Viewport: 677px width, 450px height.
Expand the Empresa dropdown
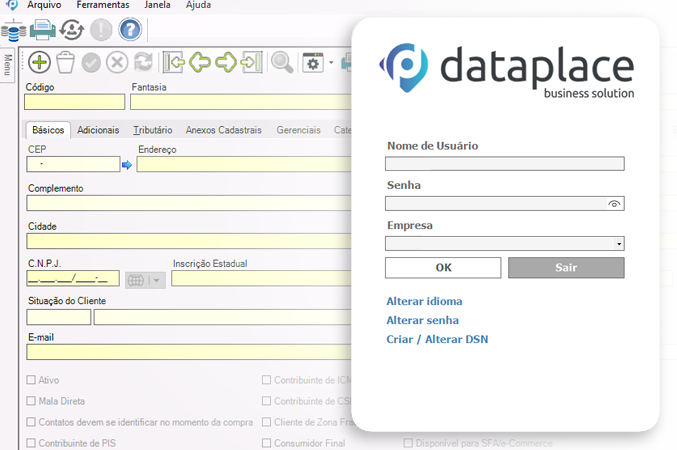pyautogui.click(x=619, y=244)
